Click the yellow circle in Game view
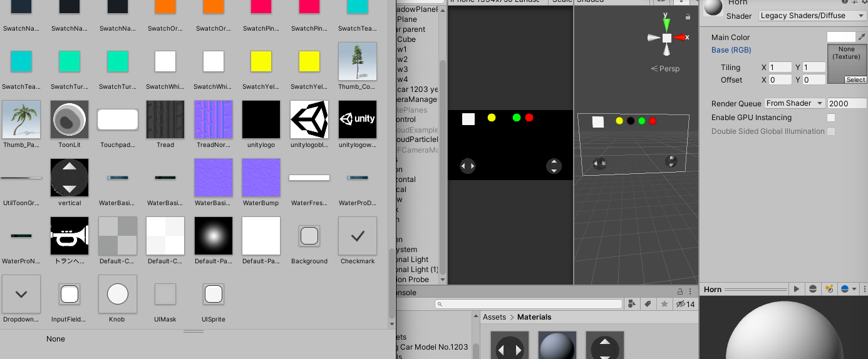This screenshot has height=359, width=868. [492, 118]
